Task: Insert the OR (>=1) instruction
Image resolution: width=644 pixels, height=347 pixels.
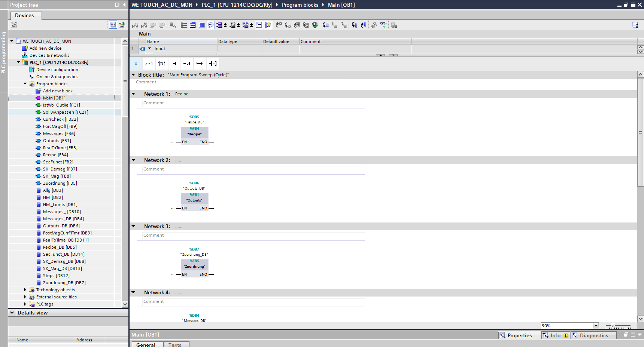Action: pos(149,64)
